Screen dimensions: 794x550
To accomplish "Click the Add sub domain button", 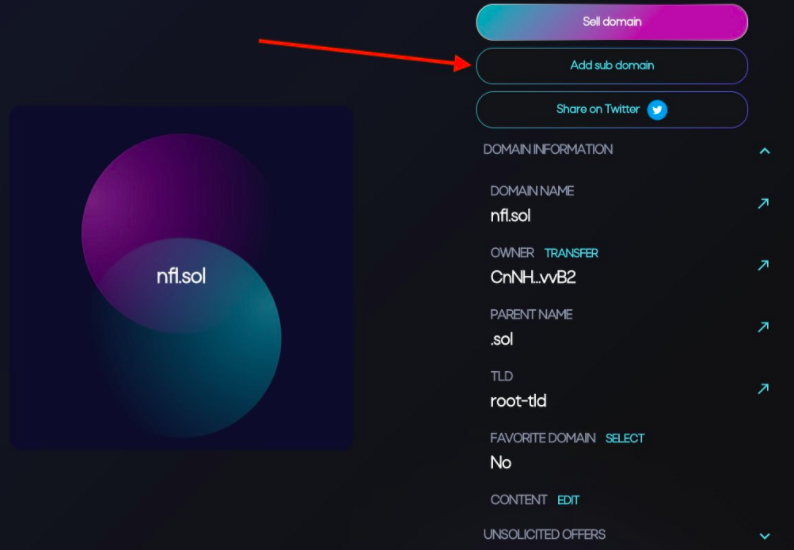I will (x=612, y=66).
